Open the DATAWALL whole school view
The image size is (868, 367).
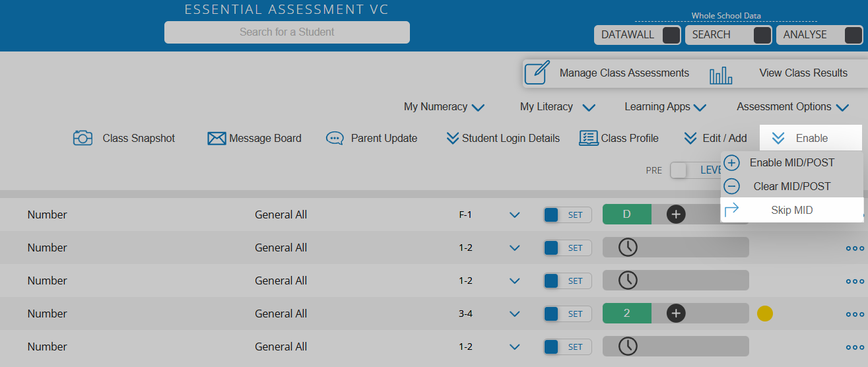click(638, 35)
